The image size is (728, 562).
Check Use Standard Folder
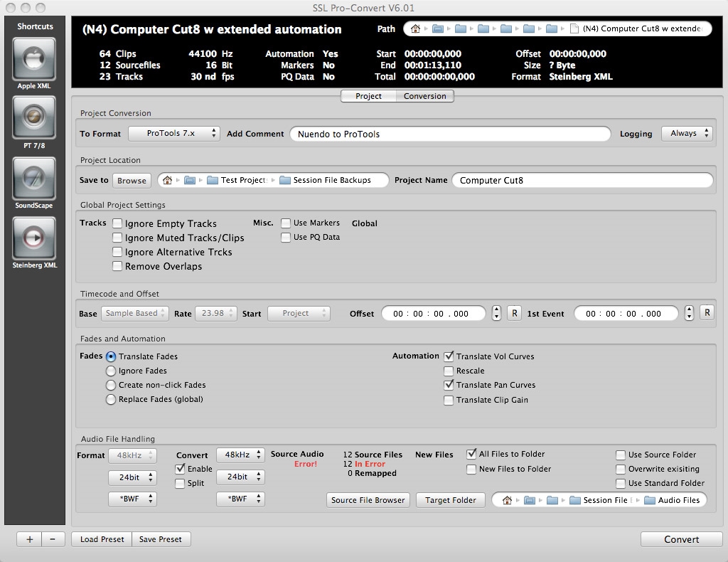(620, 484)
